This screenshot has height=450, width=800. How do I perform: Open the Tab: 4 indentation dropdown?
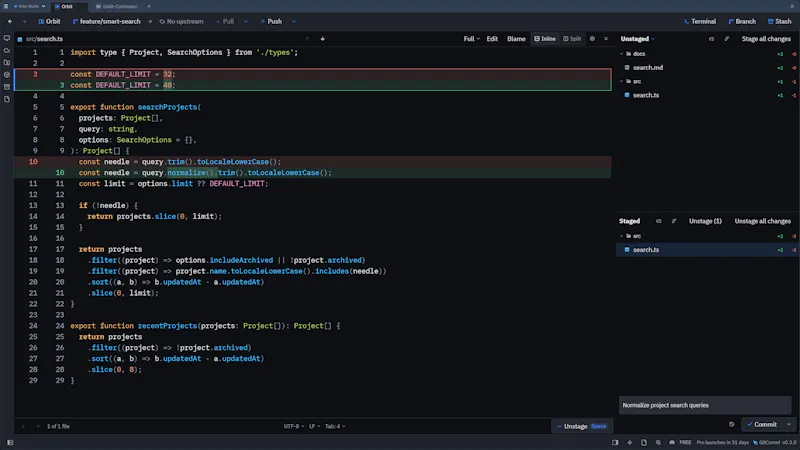(x=335, y=426)
